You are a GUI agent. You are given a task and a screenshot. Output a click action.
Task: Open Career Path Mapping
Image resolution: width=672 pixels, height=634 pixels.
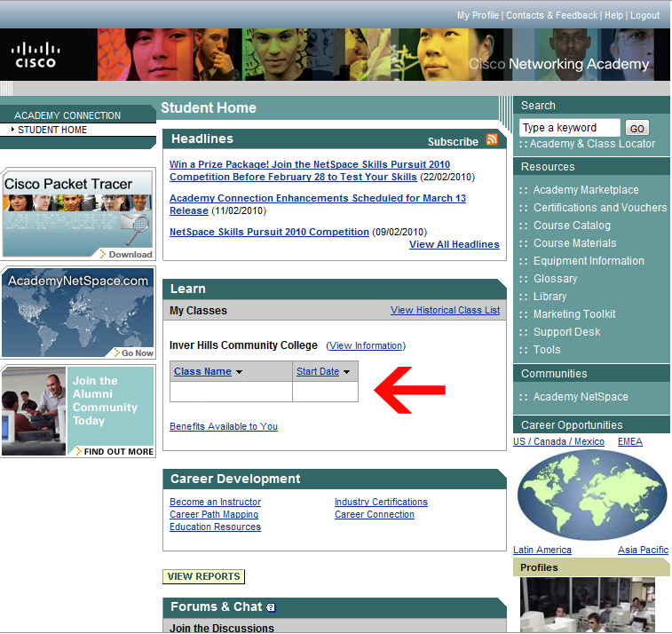tap(214, 514)
